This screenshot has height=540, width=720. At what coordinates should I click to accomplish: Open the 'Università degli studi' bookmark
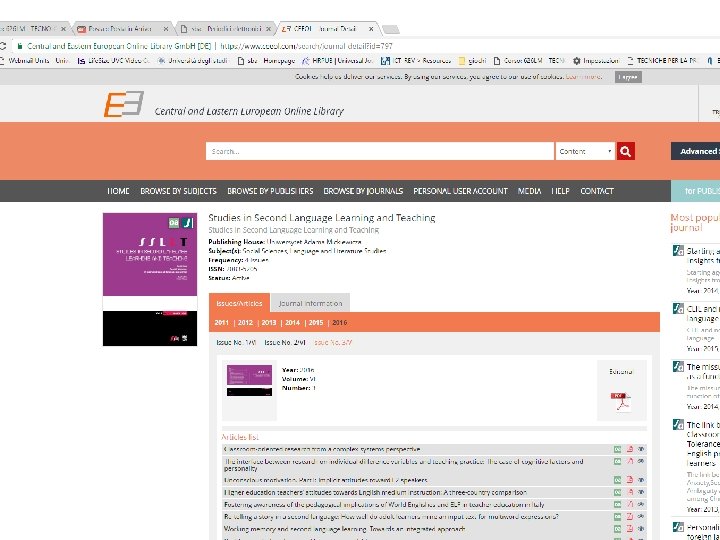click(x=193, y=61)
